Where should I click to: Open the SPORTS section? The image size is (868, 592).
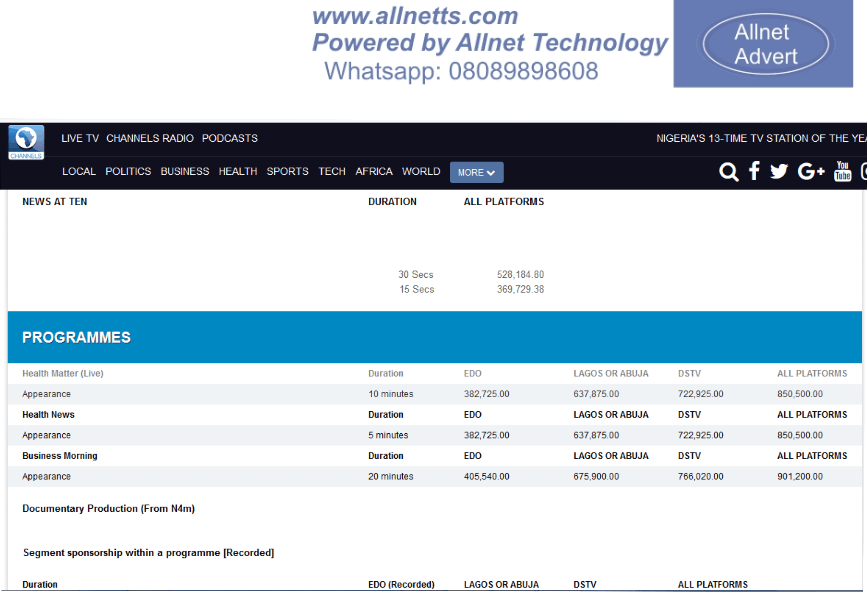288,171
